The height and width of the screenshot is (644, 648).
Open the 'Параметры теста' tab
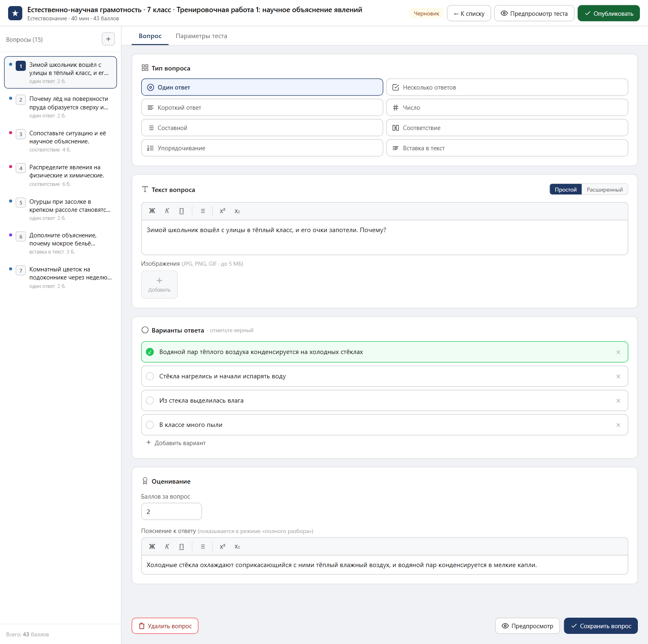click(201, 36)
